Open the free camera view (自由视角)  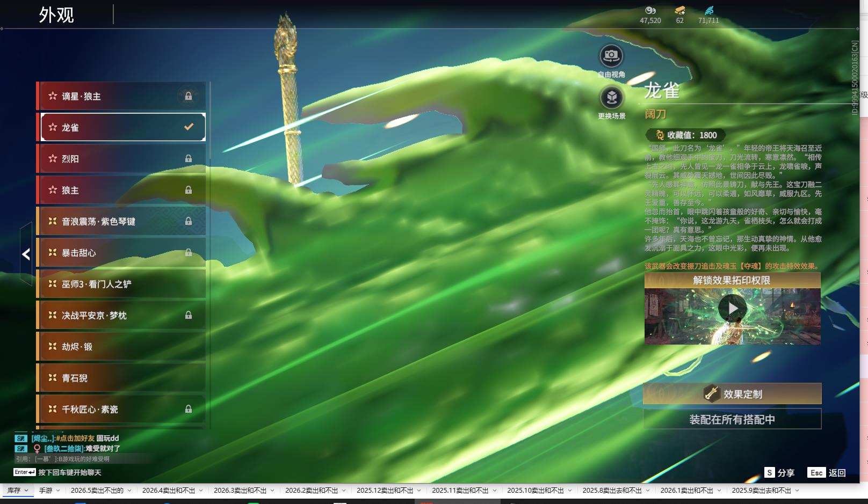611,56
